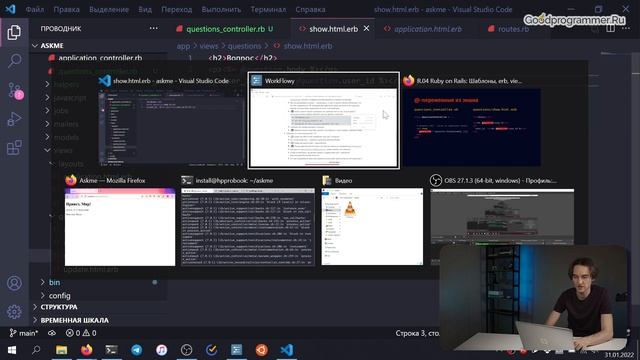Click the VS Code logo in title bar
The width and height of the screenshot is (640, 360).
pos(10,9)
